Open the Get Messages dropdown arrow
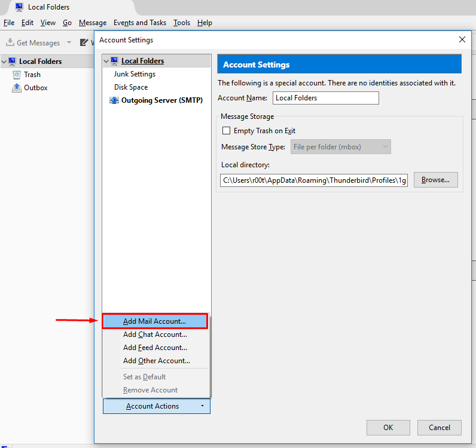This screenshot has width=476, height=448. click(69, 42)
